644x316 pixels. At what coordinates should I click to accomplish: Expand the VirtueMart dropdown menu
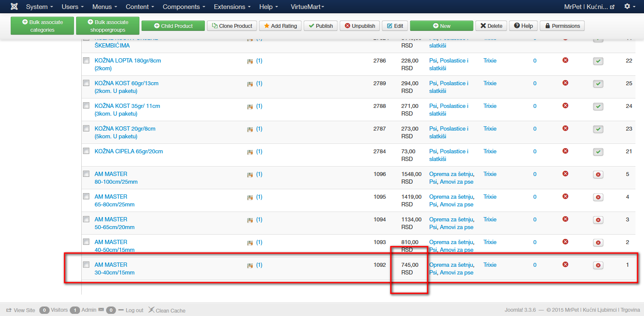click(x=307, y=7)
